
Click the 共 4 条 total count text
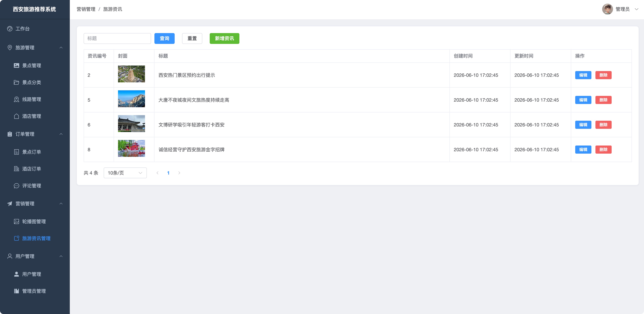(x=91, y=173)
